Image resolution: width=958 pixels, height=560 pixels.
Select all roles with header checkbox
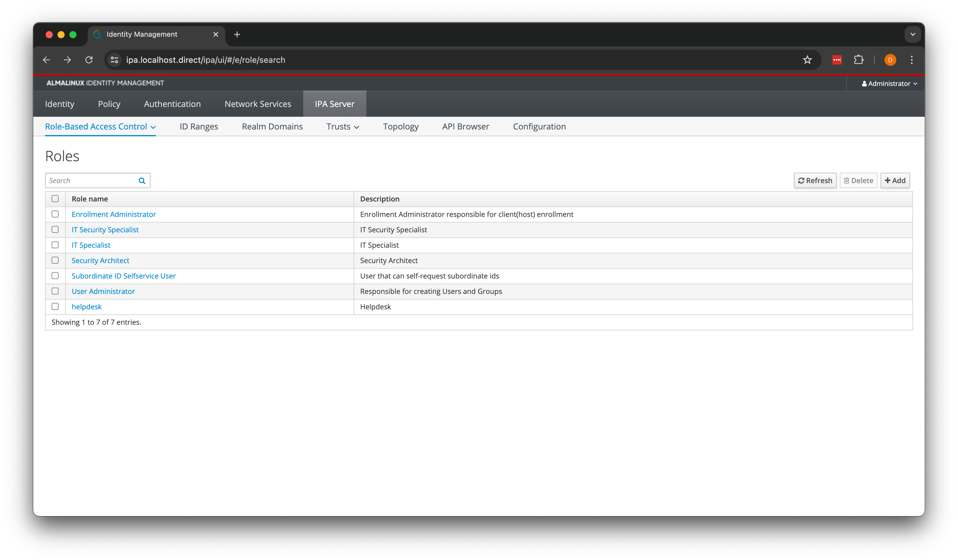55,199
